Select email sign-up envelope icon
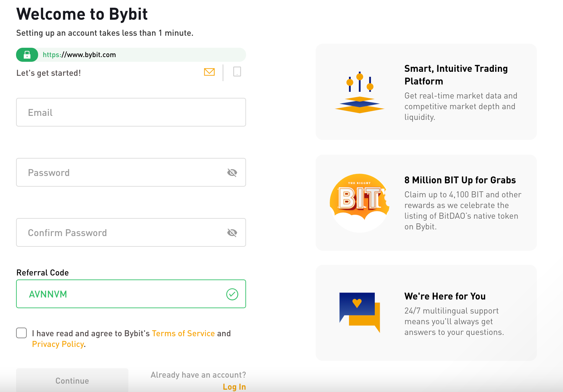 tap(209, 72)
